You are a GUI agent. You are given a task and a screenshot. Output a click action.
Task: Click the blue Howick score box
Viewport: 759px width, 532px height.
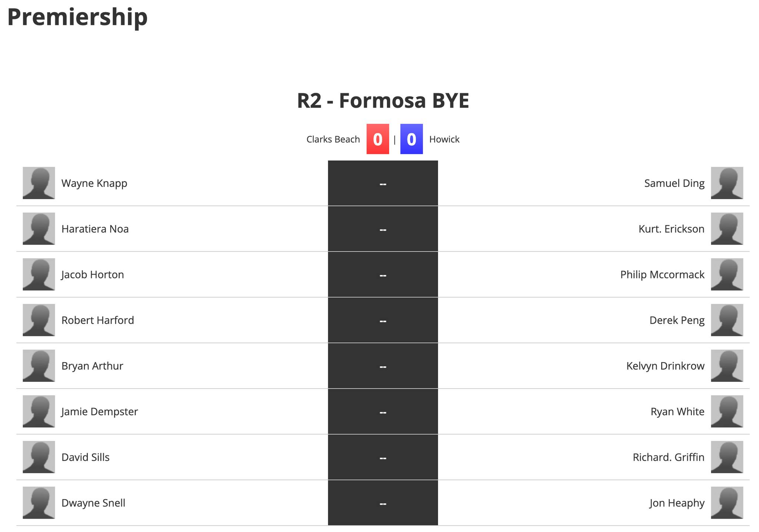[411, 139]
